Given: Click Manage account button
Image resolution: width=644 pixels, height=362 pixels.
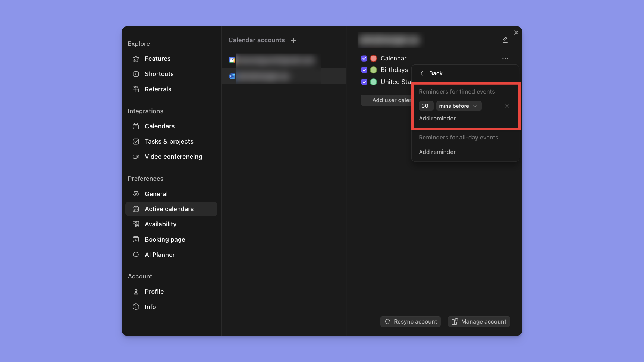Looking at the screenshot, I should [479, 321].
